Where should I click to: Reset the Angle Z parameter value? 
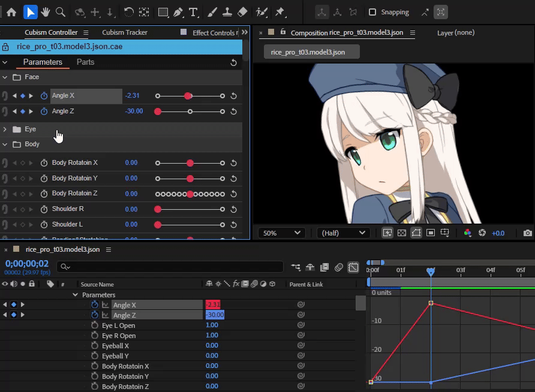coord(234,111)
